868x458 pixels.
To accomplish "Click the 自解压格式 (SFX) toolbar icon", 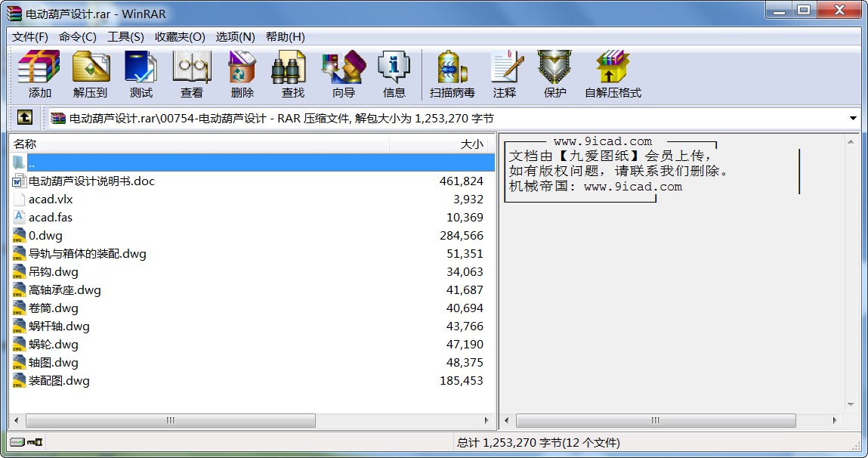I will pyautogui.click(x=613, y=67).
